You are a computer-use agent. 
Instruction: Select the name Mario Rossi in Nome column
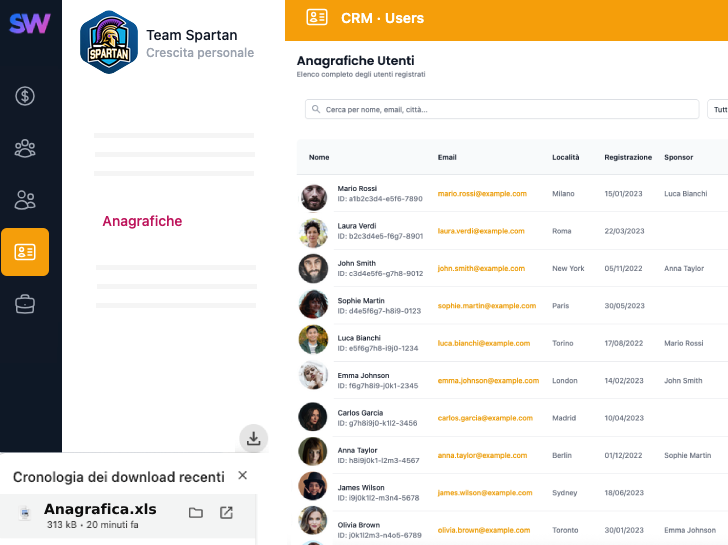point(357,188)
